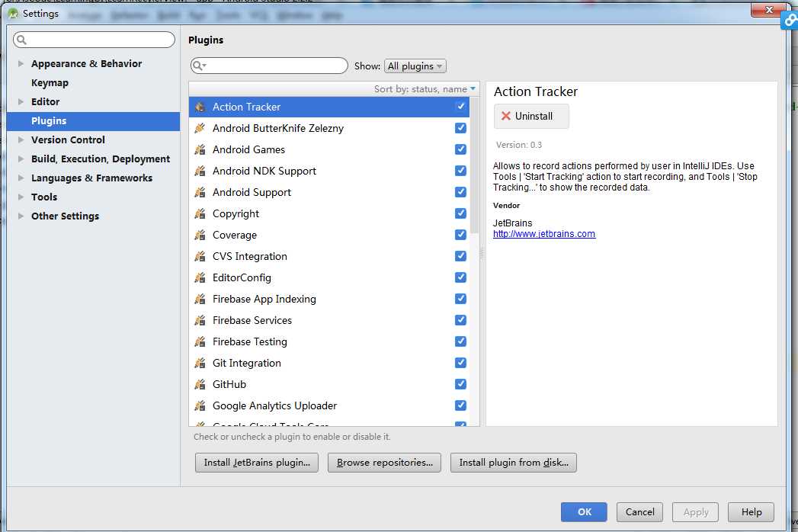This screenshot has height=532, width=798.
Task: Click the Action Tracker plugin icon
Action: pos(200,107)
